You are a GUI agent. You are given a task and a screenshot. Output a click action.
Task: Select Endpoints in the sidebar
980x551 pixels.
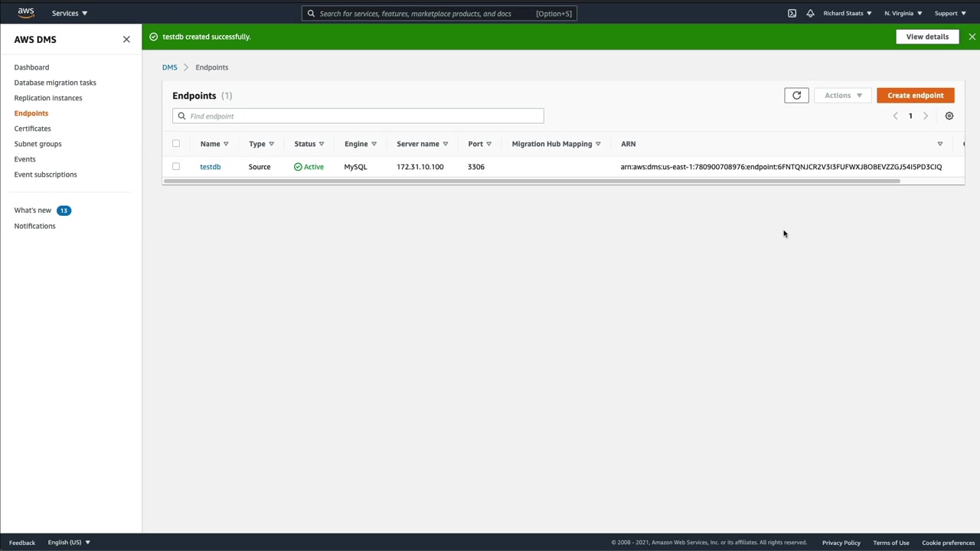point(31,113)
